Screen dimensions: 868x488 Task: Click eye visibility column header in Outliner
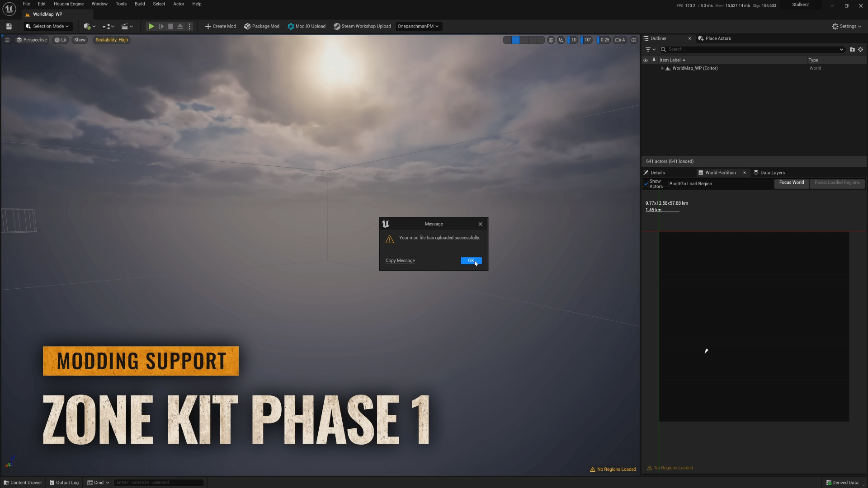pyautogui.click(x=646, y=60)
